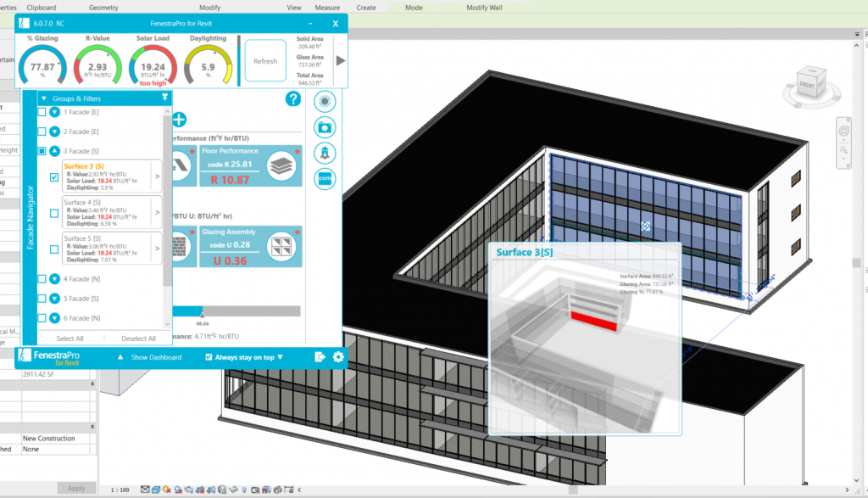Open FenestraPro settings gear

click(x=338, y=357)
